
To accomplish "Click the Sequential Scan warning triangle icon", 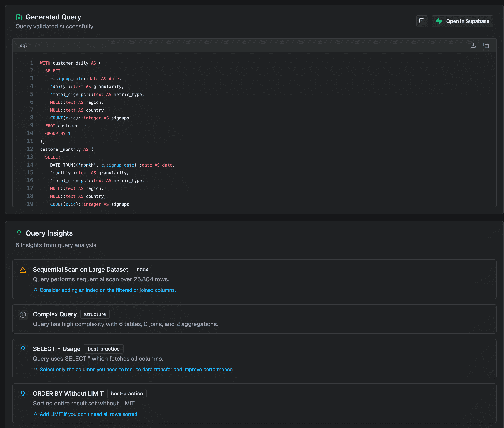I will pos(23,270).
